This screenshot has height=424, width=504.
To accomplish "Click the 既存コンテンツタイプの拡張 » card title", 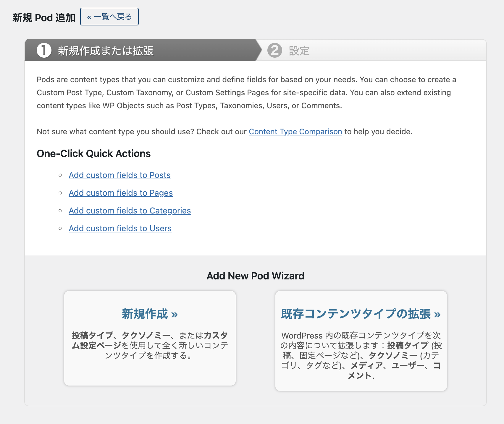I will [361, 314].
